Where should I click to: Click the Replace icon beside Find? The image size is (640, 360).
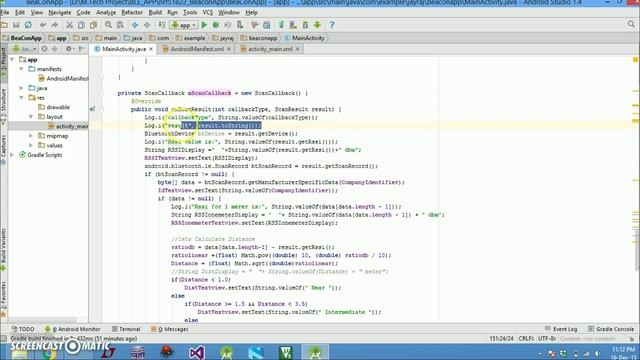click(120, 25)
